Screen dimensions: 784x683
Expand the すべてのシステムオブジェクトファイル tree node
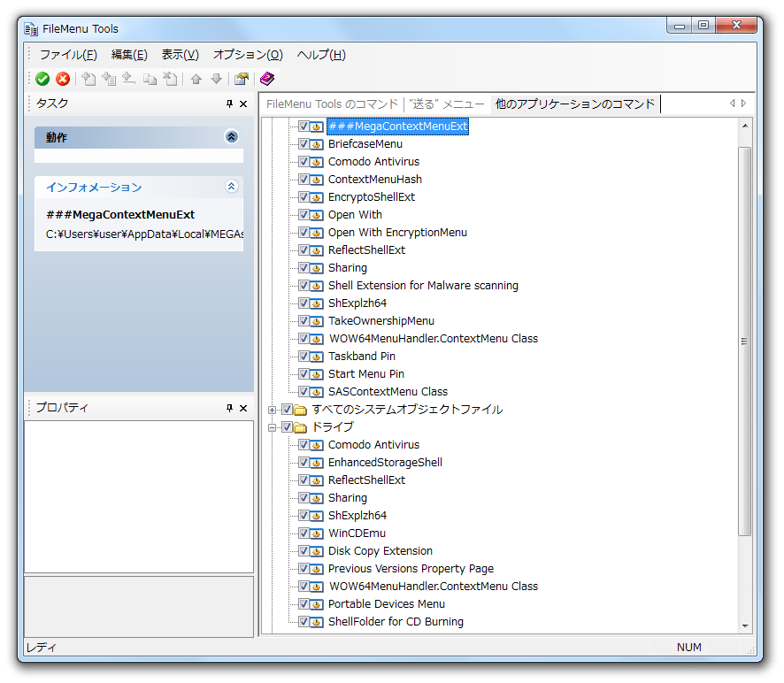pyautogui.click(x=272, y=410)
